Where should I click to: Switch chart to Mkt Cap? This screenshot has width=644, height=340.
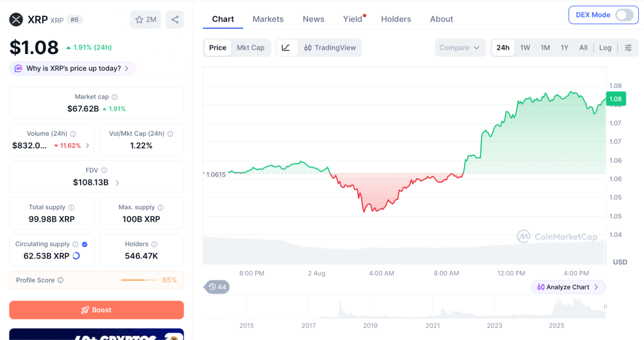click(x=250, y=48)
